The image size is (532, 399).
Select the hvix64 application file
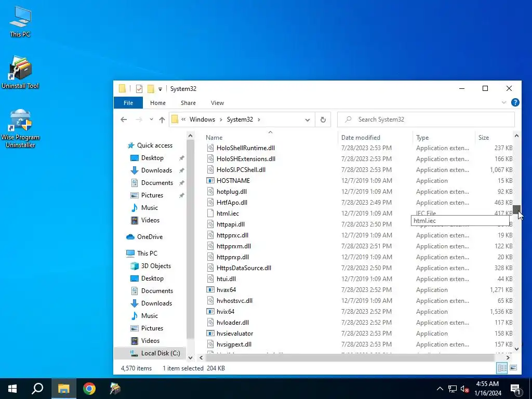coord(225,312)
